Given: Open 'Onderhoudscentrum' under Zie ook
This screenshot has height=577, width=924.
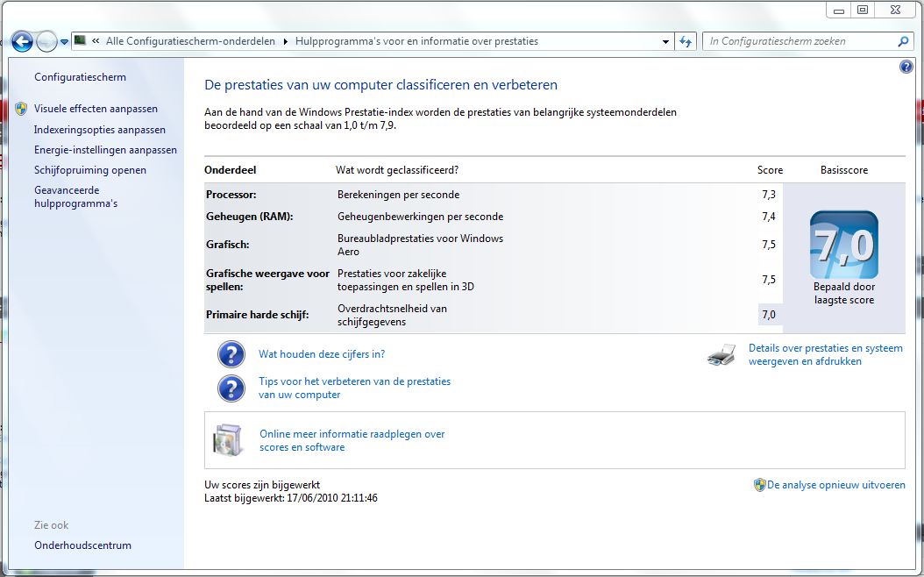Looking at the screenshot, I should tap(82, 545).
